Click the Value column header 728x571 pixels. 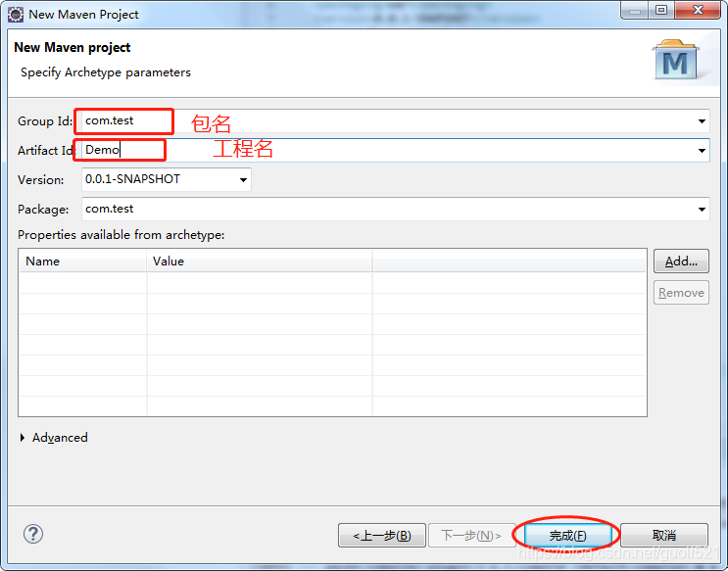pyautogui.click(x=260, y=262)
